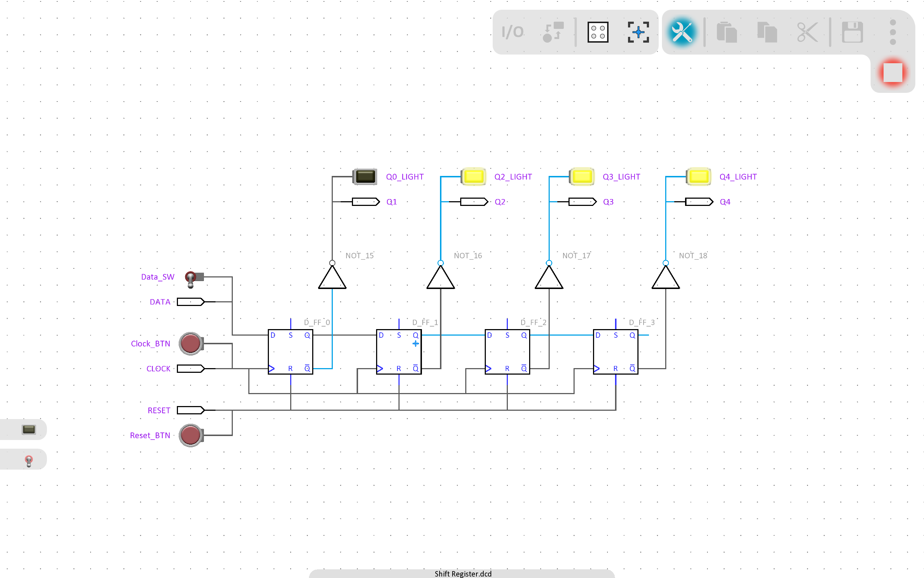Image resolution: width=924 pixels, height=578 pixels.
Task: Click the Q4_LIGHT label text
Action: click(738, 177)
